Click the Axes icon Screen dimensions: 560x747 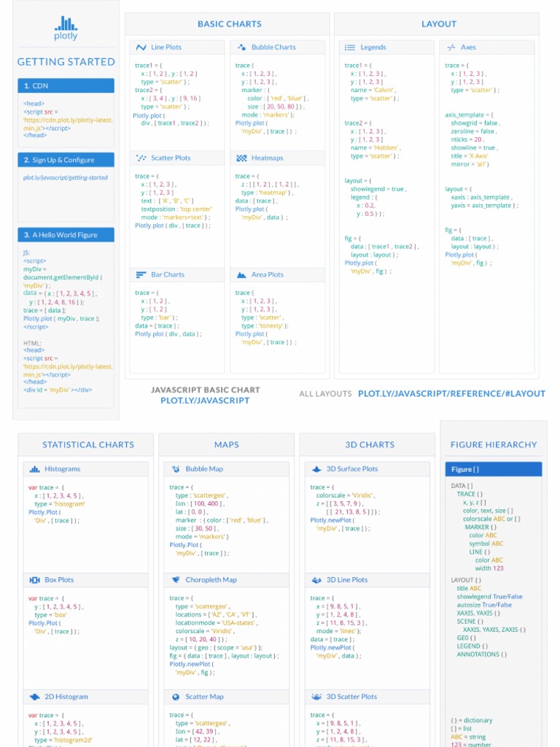[x=451, y=47]
